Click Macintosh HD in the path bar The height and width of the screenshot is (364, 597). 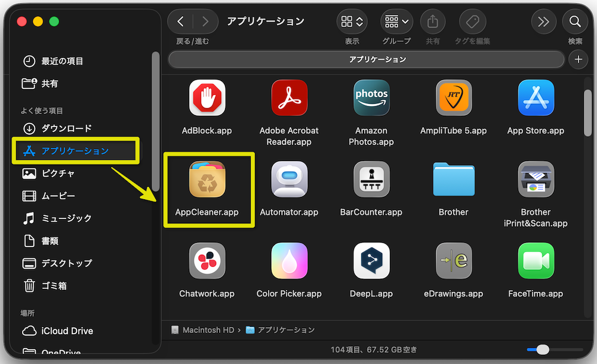pyautogui.click(x=204, y=329)
